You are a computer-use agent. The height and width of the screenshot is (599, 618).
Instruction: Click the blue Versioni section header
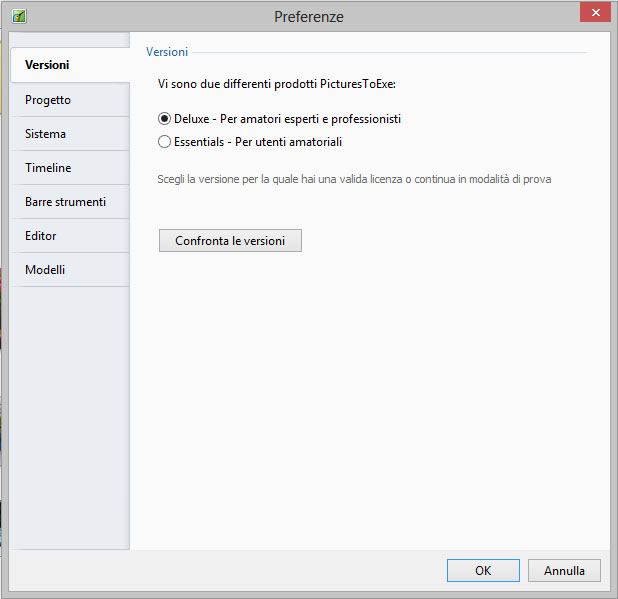pos(166,51)
